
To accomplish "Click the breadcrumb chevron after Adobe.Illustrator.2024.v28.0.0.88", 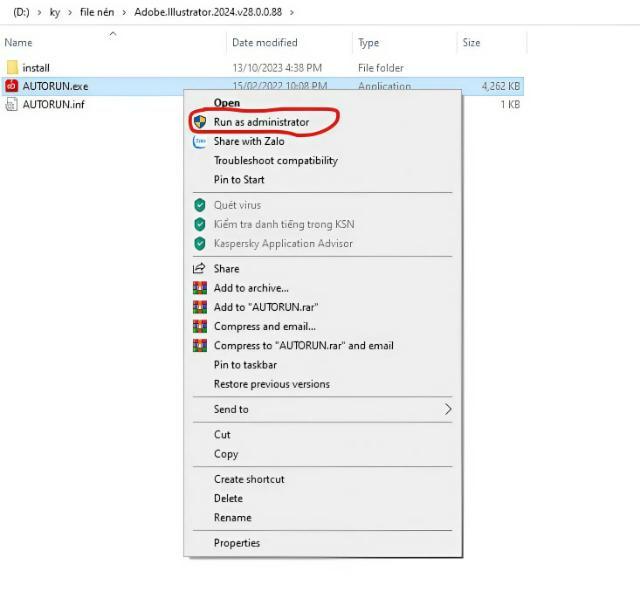I will [290, 12].
